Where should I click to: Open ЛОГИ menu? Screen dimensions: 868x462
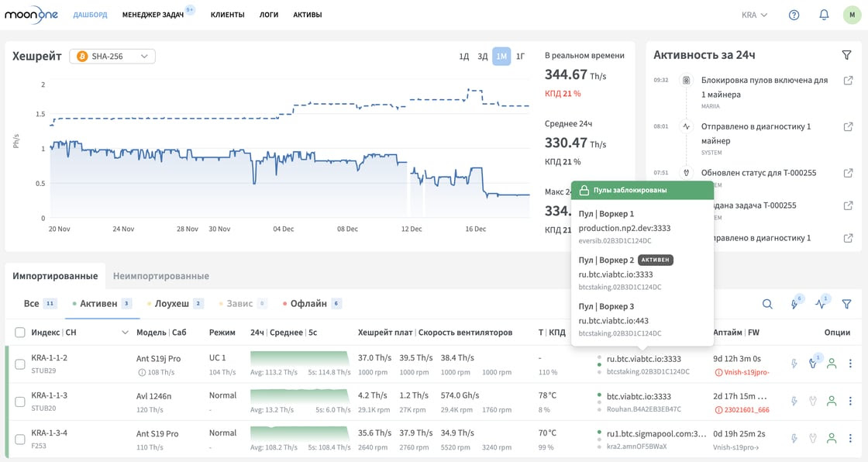(x=269, y=15)
